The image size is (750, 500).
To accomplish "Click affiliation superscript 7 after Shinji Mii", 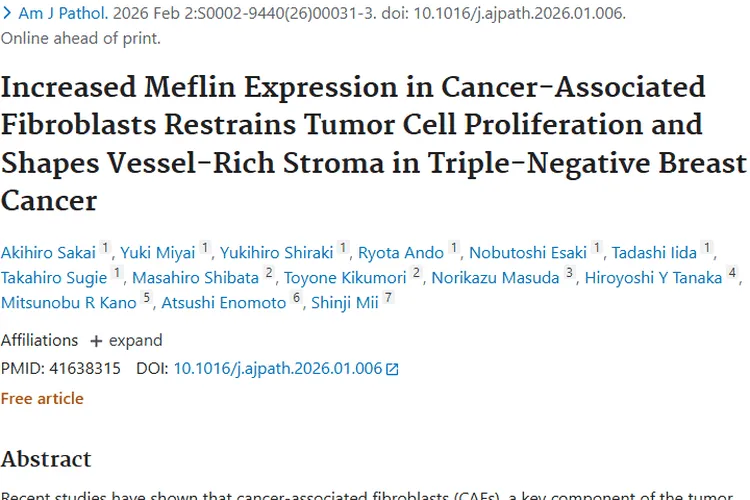I will (x=388, y=299).
